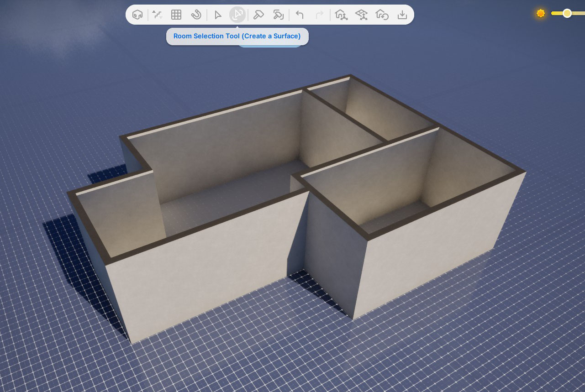Toggle the grid display icon
Image resolution: width=585 pixels, height=392 pixels.
pyautogui.click(x=176, y=15)
